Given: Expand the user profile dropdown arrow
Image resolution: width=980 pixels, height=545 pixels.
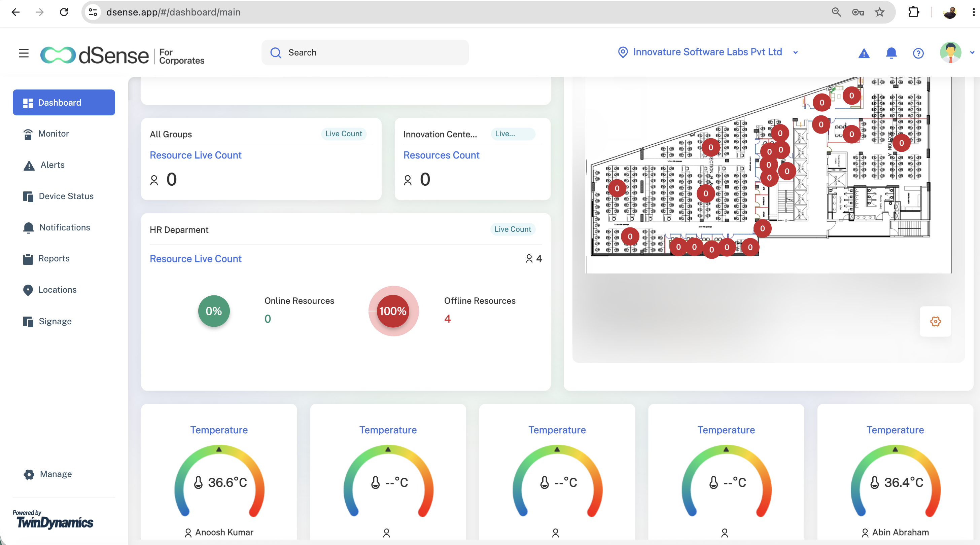Looking at the screenshot, I should pos(972,52).
